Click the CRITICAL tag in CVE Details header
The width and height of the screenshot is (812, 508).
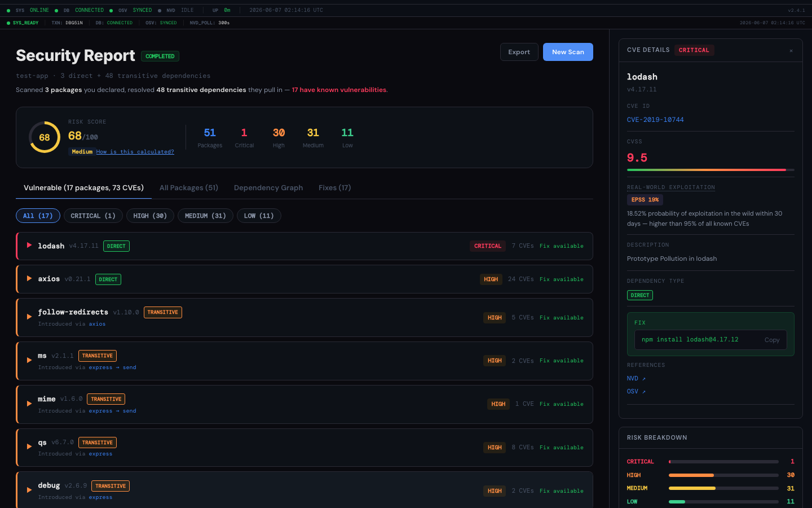694,50
